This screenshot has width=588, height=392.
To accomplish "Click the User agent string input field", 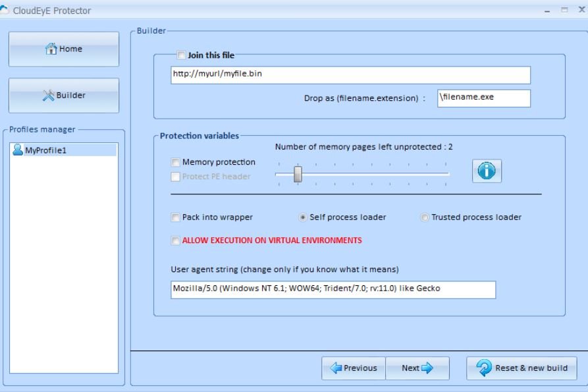I will (x=333, y=290).
